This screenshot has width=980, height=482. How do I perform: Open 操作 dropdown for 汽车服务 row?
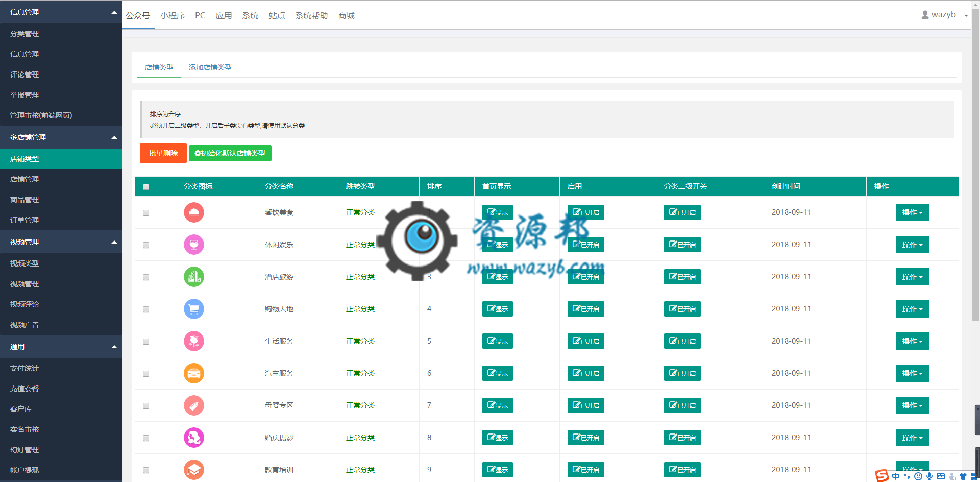point(913,373)
